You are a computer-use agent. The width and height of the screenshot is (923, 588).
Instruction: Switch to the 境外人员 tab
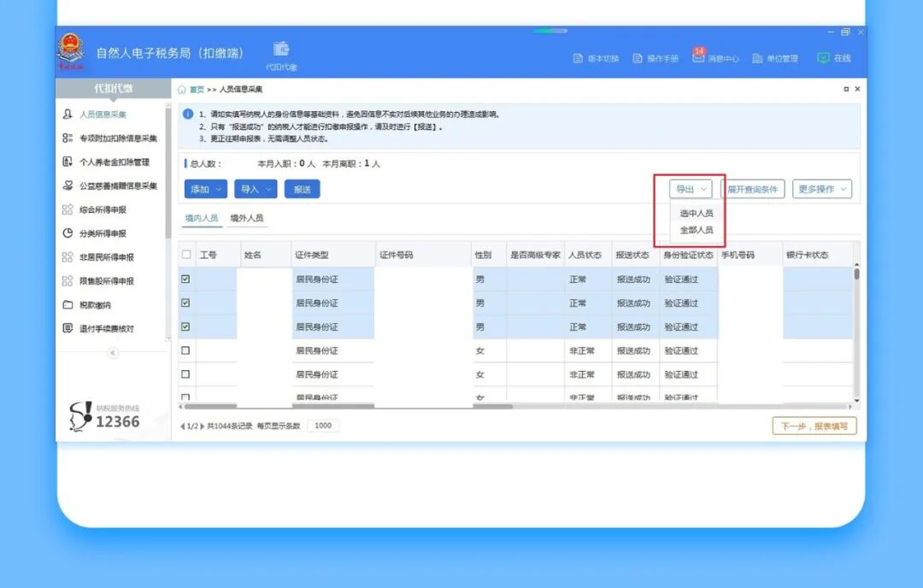[246, 219]
